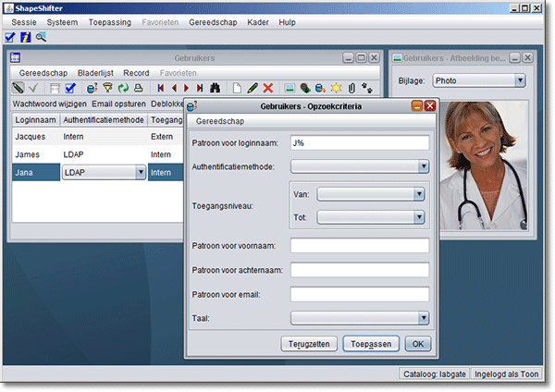Open the Kader menu
The image size is (555, 392).
[x=258, y=22]
